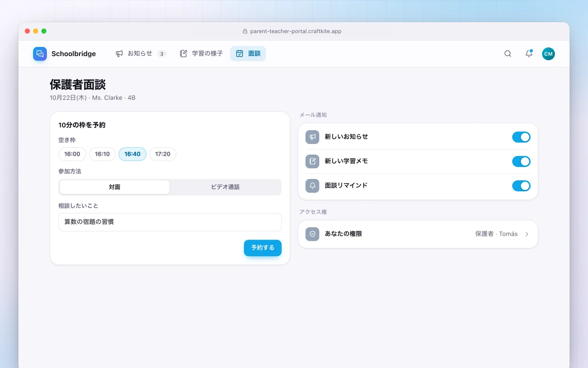The height and width of the screenshot is (368, 588).
Task: Click megaphone icon beside 新しいお知らせ
Action: (x=312, y=137)
